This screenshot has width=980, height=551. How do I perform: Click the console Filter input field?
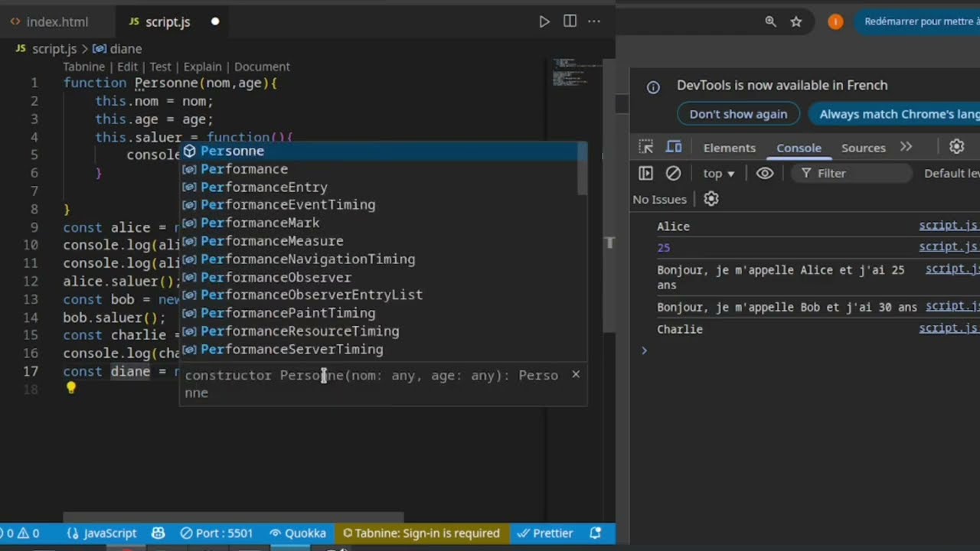(851, 173)
